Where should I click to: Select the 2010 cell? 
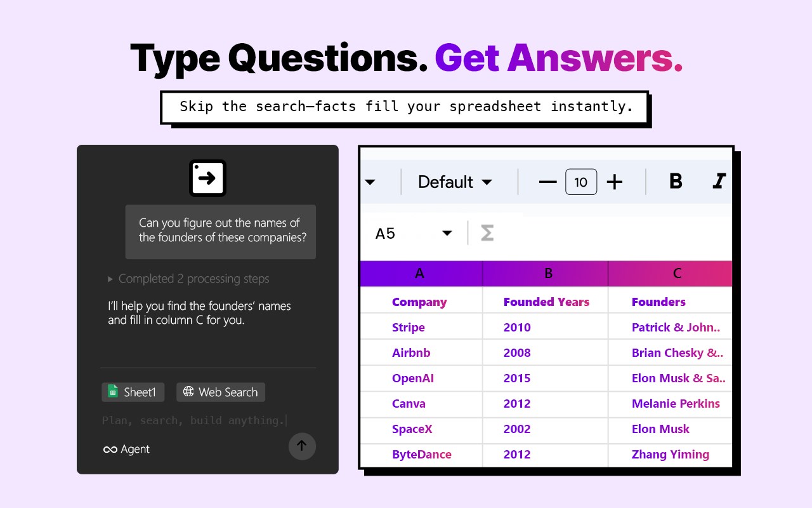546,327
